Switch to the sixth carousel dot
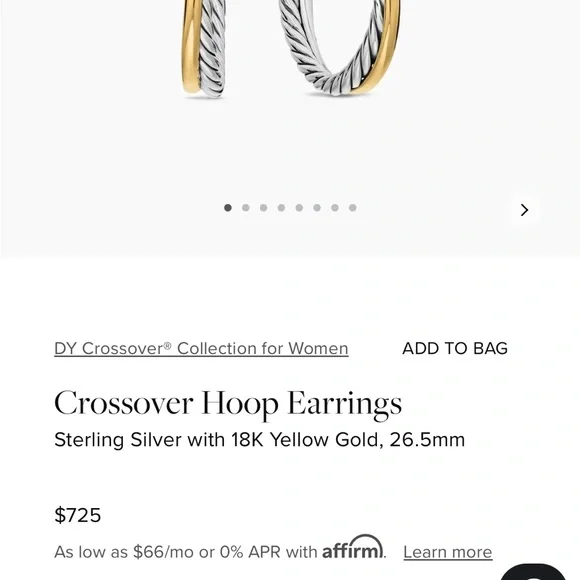Viewport: 580px width, 580px height. point(317,208)
